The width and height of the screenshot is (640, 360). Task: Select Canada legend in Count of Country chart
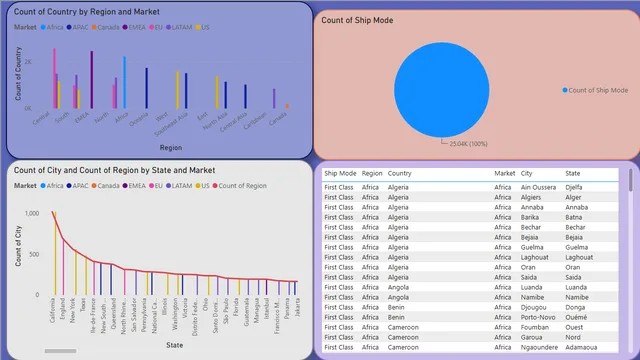point(105,27)
